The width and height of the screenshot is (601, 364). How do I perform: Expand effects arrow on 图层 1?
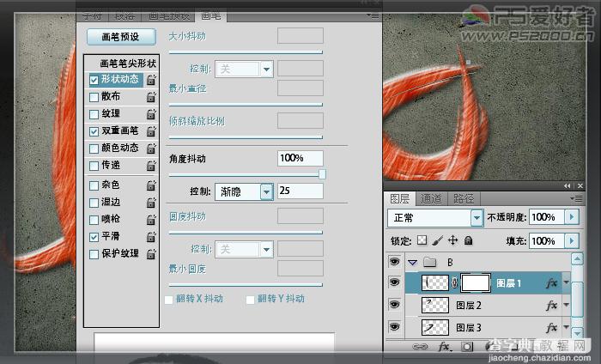566,282
